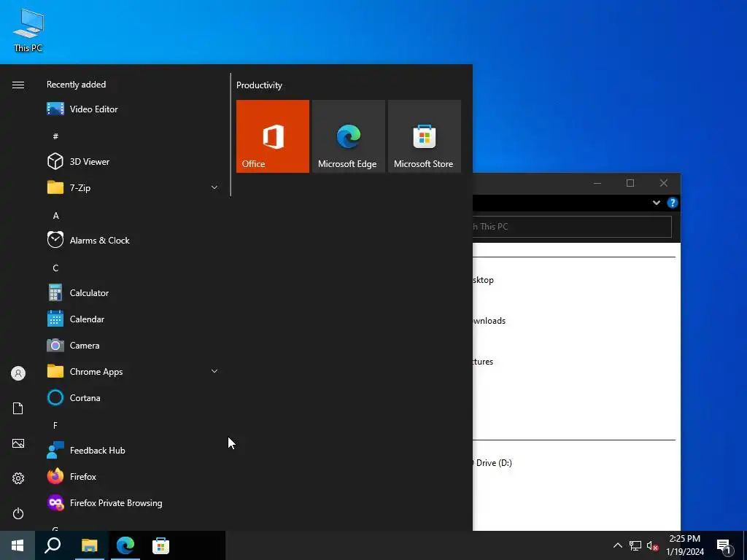Jump to letter # section header

(55, 136)
